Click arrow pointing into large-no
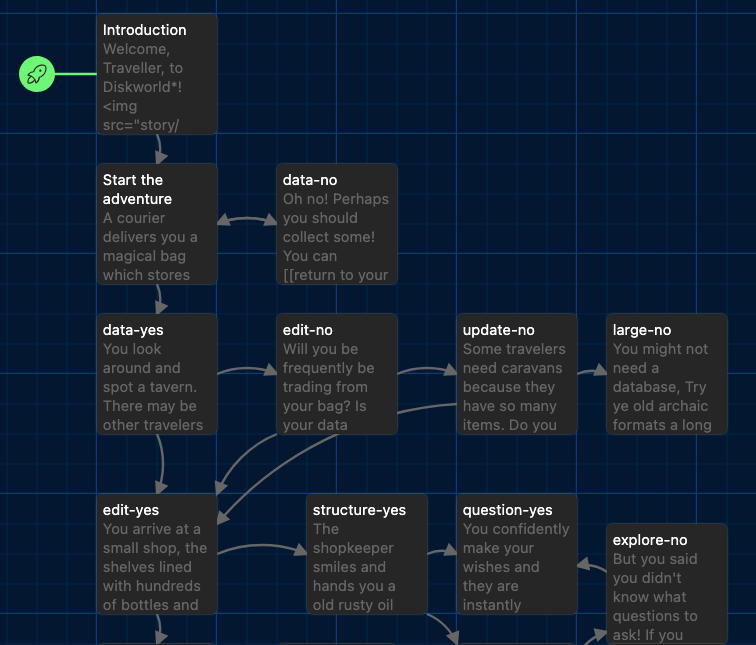The height and width of the screenshot is (645, 756). click(592, 370)
